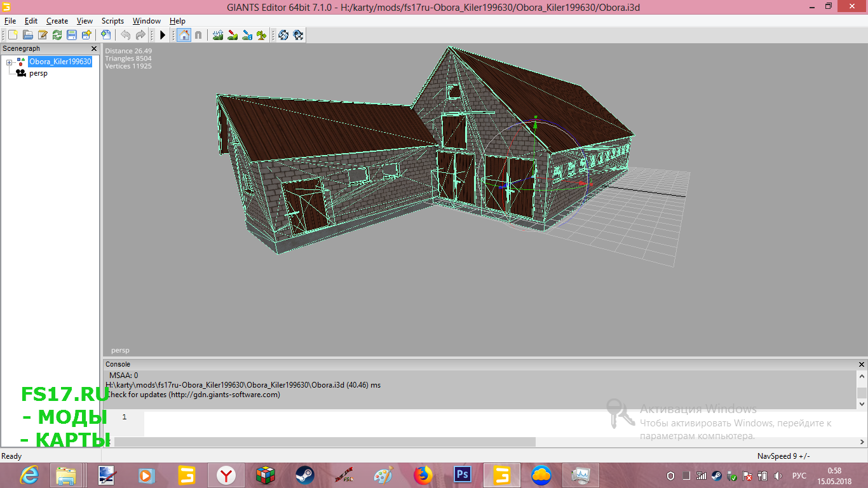Screen dimensions: 868x488
Task: Click the Edit notepad toolbar icon
Action: (43, 35)
